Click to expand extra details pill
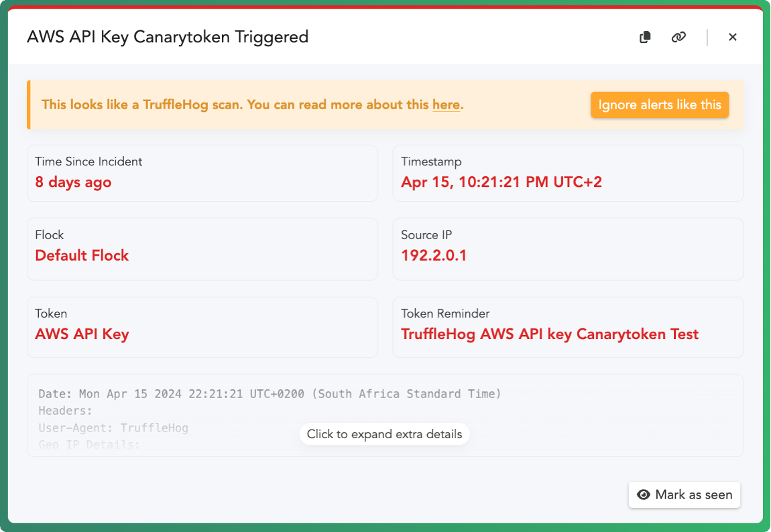Image resolution: width=771 pixels, height=532 pixels. click(384, 434)
